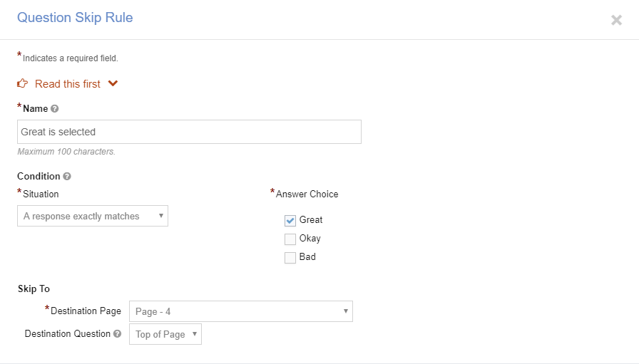
Task: Click the Great checkbox label
Action: tap(311, 220)
